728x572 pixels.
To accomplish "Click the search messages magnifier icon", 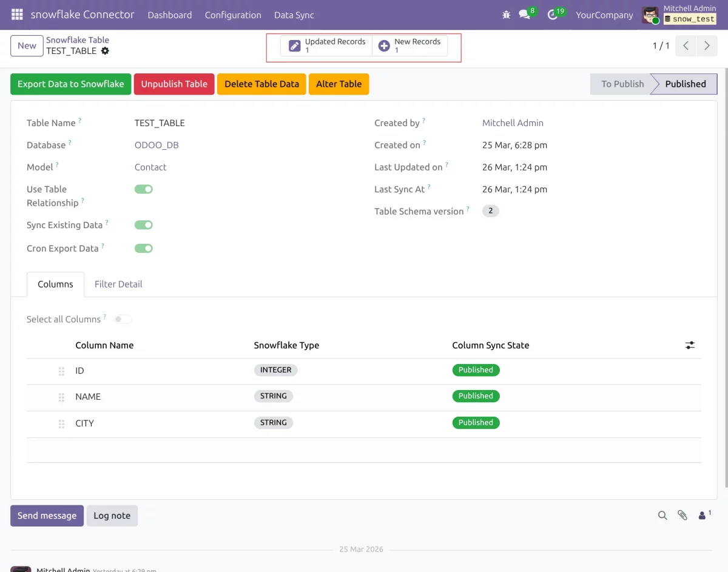I will pyautogui.click(x=662, y=515).
